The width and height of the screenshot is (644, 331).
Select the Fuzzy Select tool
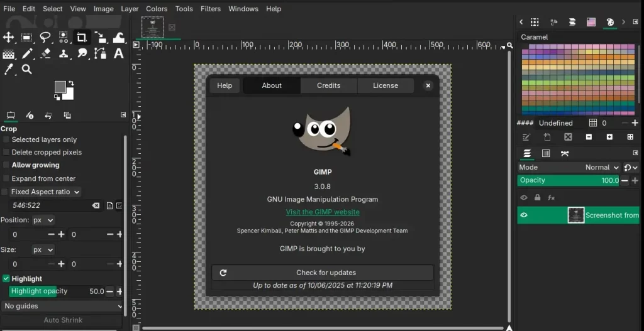tap(64, 38)
